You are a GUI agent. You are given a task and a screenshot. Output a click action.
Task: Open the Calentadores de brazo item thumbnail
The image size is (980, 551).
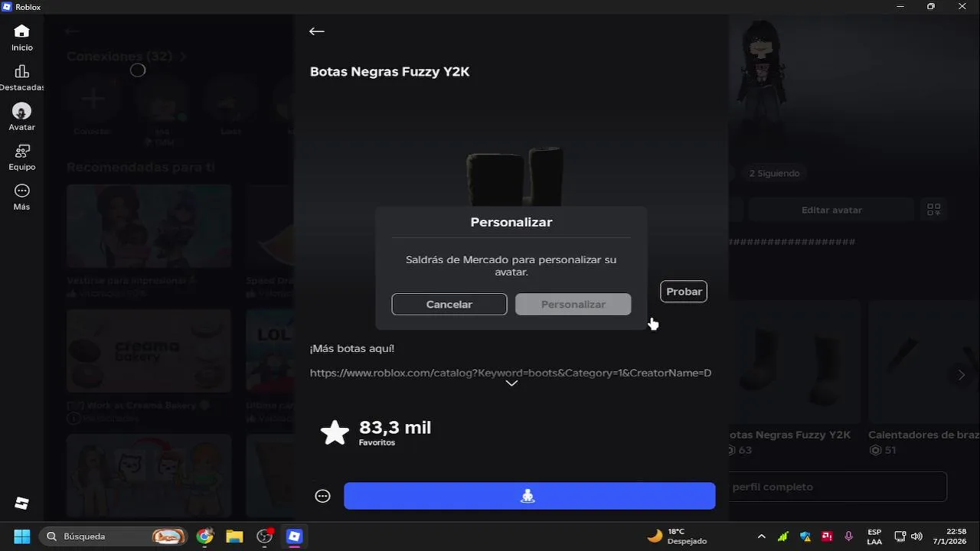(924, 360)
